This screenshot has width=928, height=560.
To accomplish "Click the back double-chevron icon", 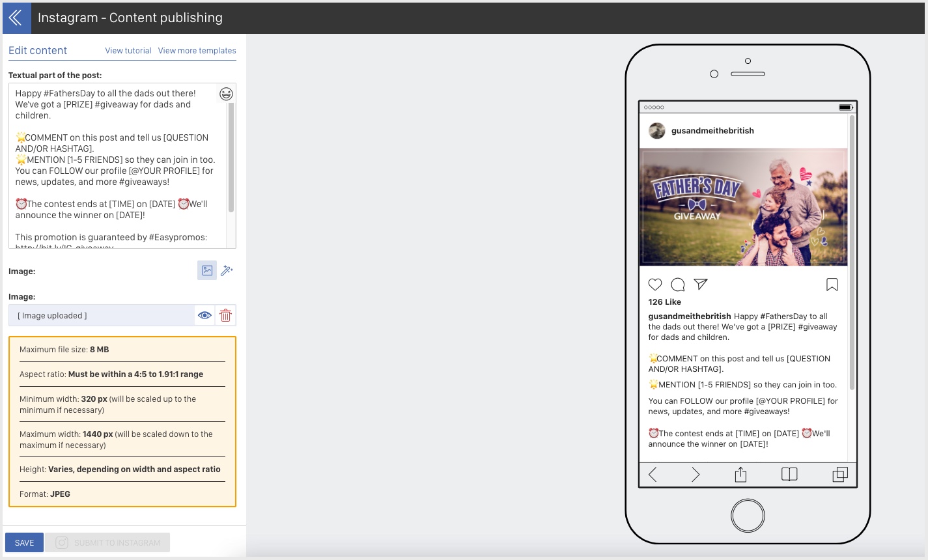I will pyautogui.click(x=16, y=18).
